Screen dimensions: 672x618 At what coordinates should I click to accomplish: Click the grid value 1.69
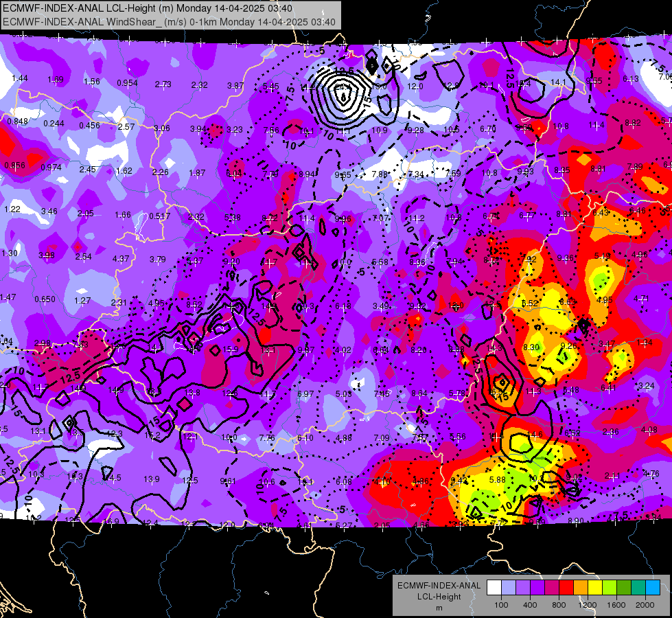[x=56, y=80]
